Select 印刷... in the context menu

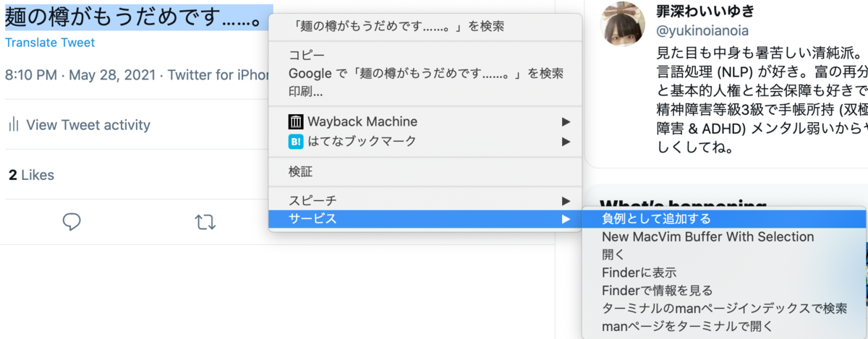coord(425,92)
